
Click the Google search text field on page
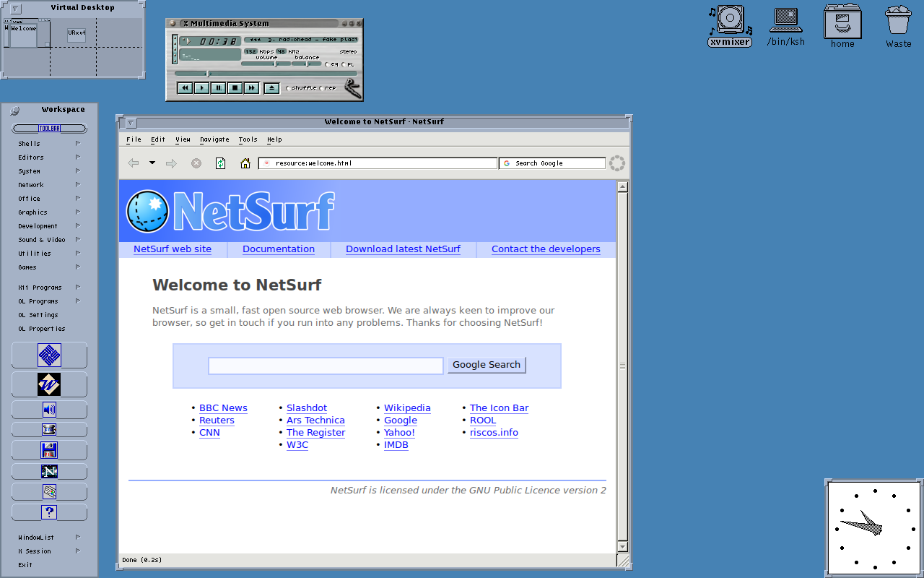[326, 366]
